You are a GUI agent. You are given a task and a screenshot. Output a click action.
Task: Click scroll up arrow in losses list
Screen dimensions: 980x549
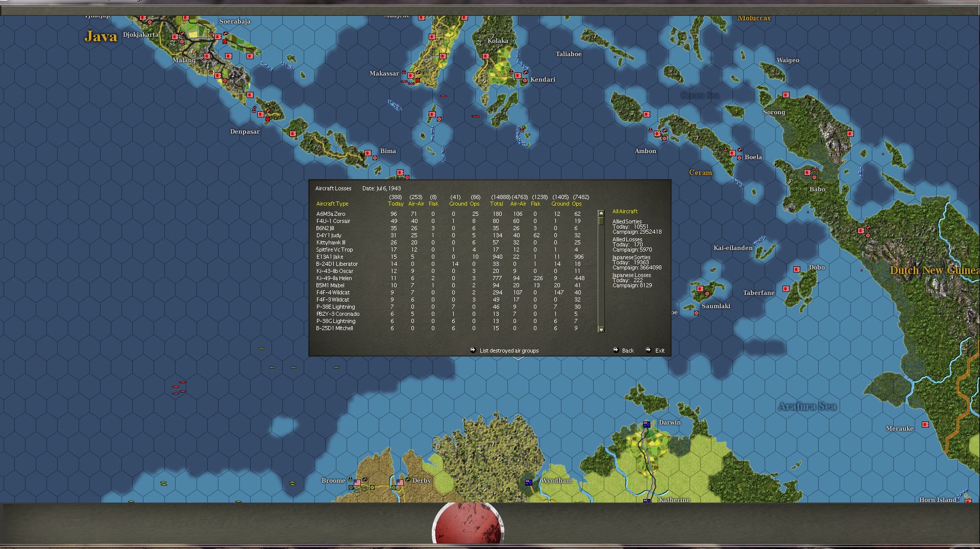tap(601, 213)
